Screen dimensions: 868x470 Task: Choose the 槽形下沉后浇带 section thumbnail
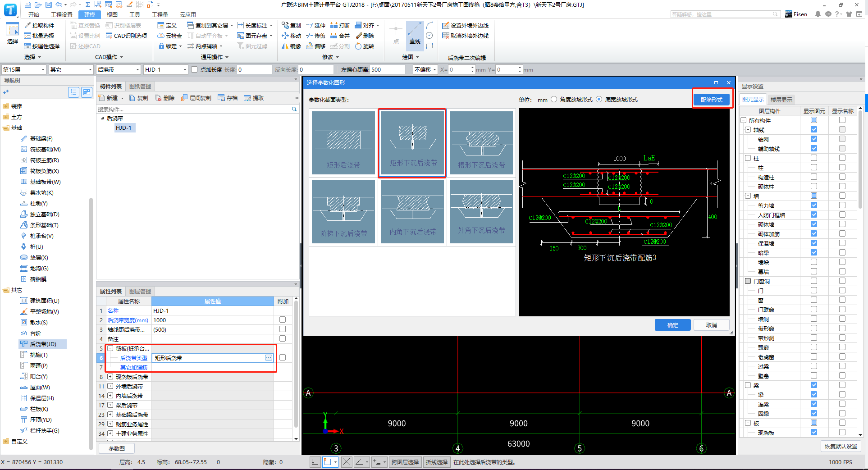click(481, 143)
